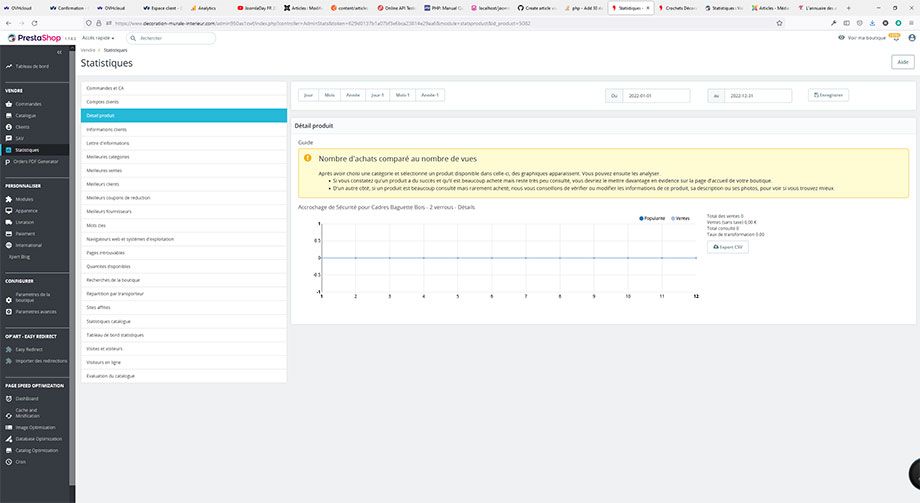The width and height of the screenshot is (920, 503).
Task: Select the Mois period button
Action: point(330,95)
